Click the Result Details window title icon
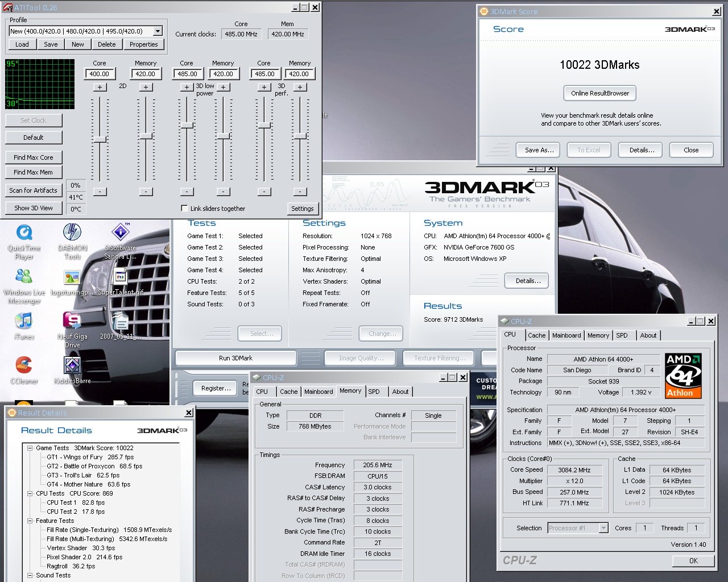This screenshot has height=582, width=728. pos(12,413)
